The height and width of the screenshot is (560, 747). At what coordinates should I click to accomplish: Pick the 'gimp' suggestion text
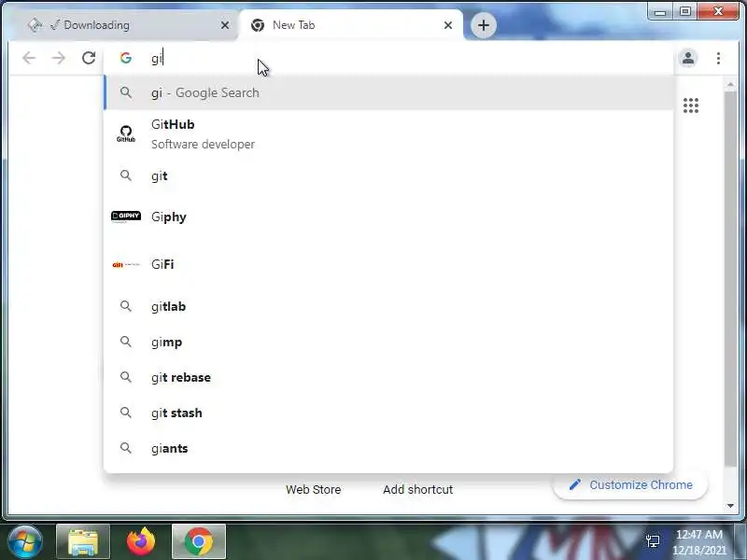pyautogui.click(x=167, y=343)
